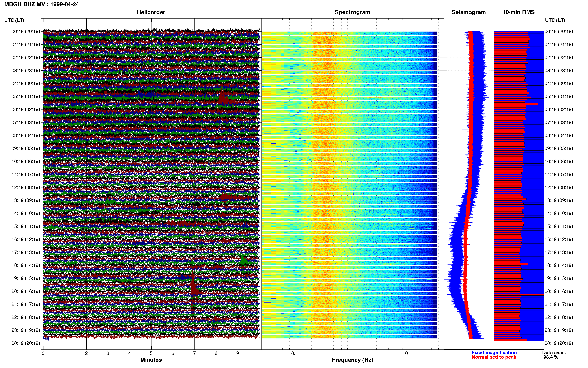
Task: Click left time label '20:19 (16:19)'
Action: (26, 291)
